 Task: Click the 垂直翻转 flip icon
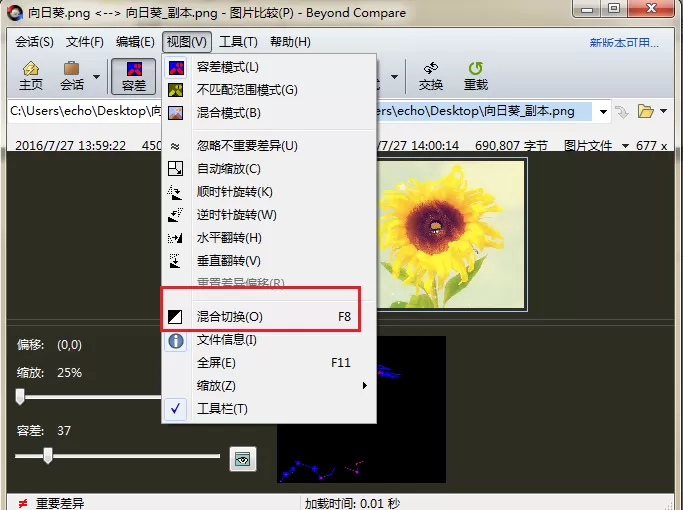pos(175,261)
